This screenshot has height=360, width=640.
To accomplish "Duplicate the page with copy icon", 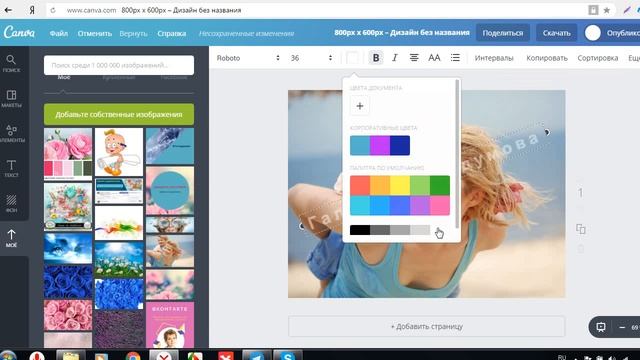I will (x=580, y=229).
